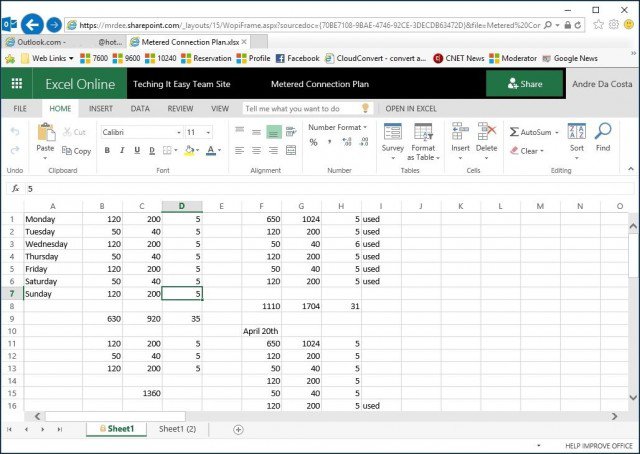The image size is (640, 454).
Task: Open Web Links favorites folder dropdown
Action: point(47,58)
